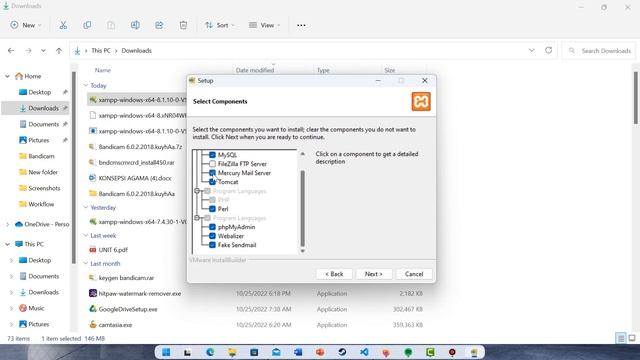Open Camtasia from the taskbar
This screenshot has height=360, width=640.
430,352
